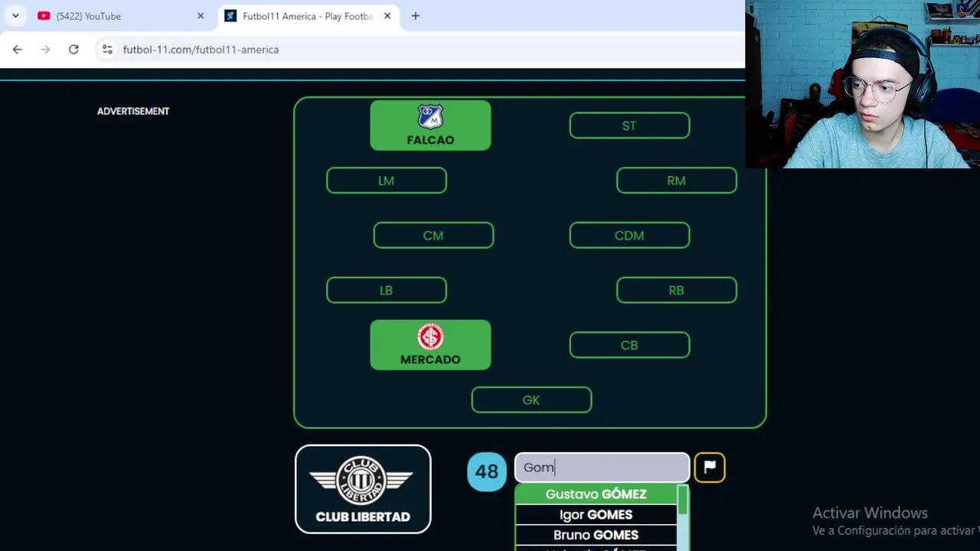
Task: Click the Club Libertad team card
Action: coord(363,489)
